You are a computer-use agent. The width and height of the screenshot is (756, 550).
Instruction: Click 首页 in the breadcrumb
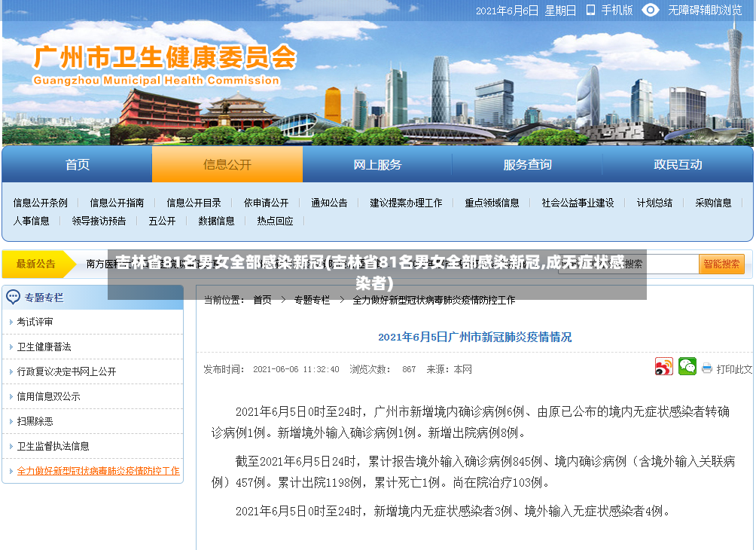coord(262,300)
